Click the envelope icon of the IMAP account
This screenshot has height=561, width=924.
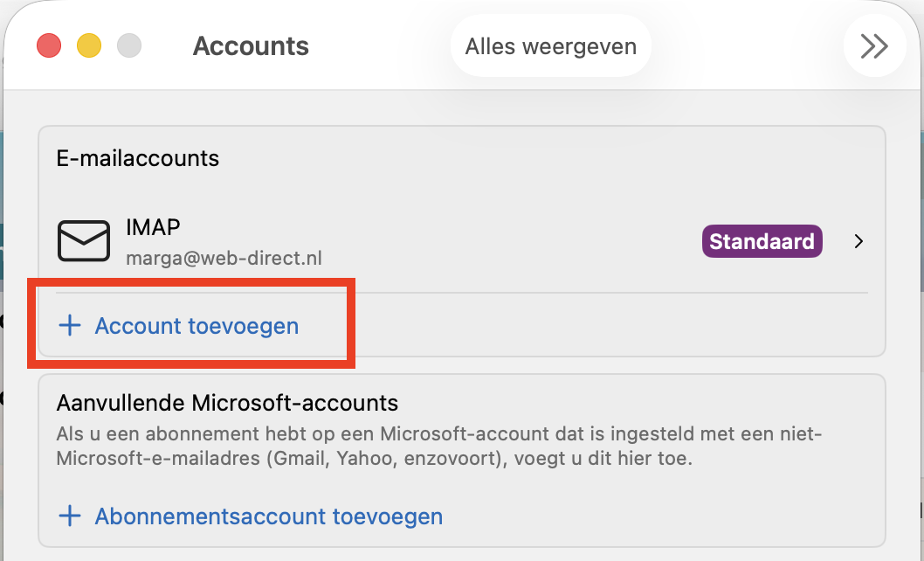pyautogui.click(x=84, y=241)
